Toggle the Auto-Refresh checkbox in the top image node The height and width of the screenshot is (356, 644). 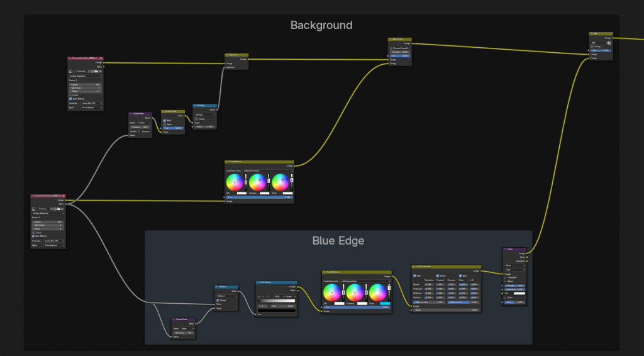click(70, 99)
